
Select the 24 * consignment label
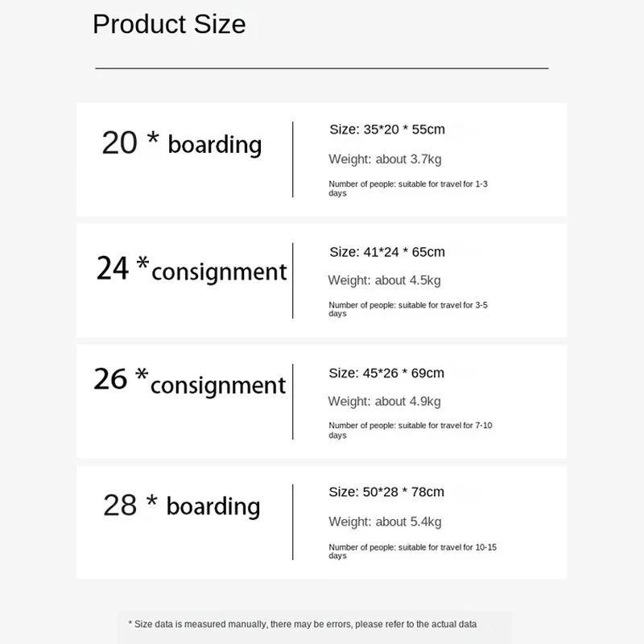(x=192, y=270)
